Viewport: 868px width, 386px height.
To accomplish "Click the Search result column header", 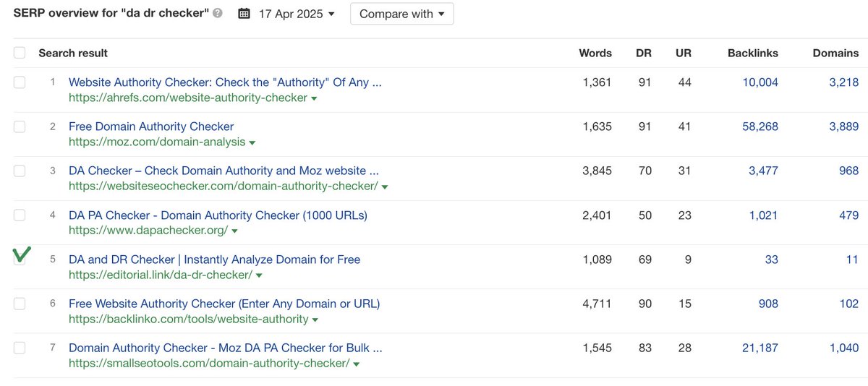I will (x=73, y=53).
